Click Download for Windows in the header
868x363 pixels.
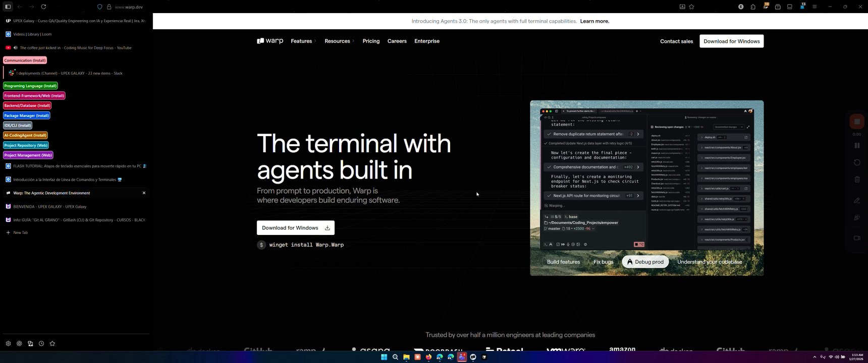coord(732,41)
